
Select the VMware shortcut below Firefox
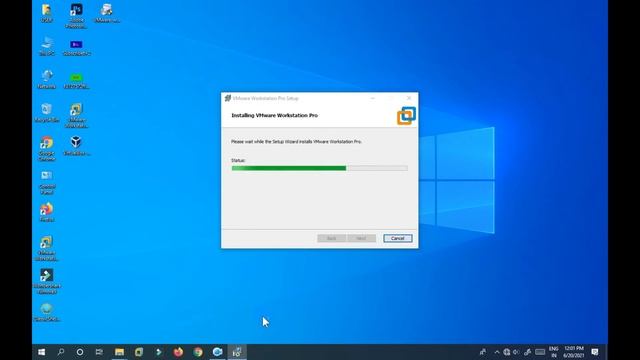click(x=47, y=248)
